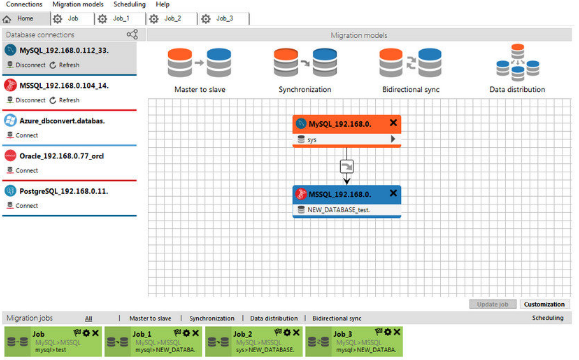Click the Oracle red icon in connections list

tap(10, 156)
